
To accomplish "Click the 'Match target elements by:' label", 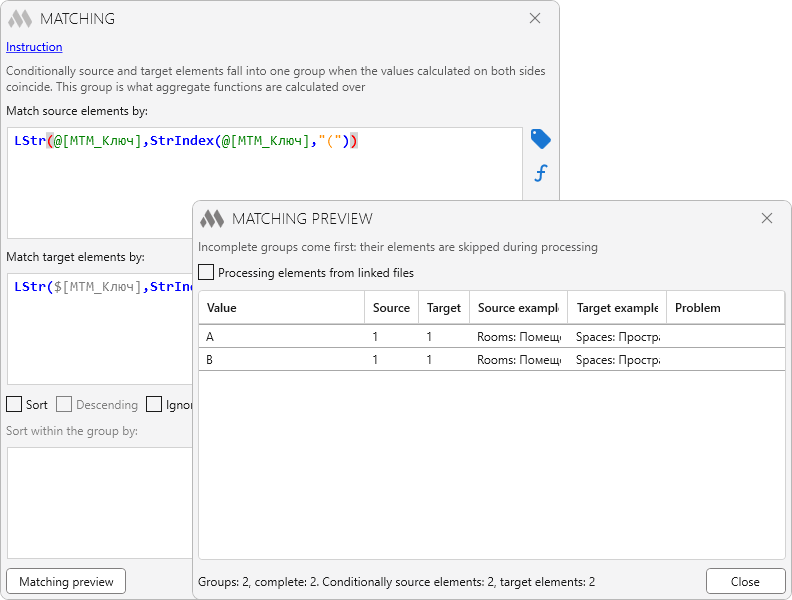I will 75,257.
